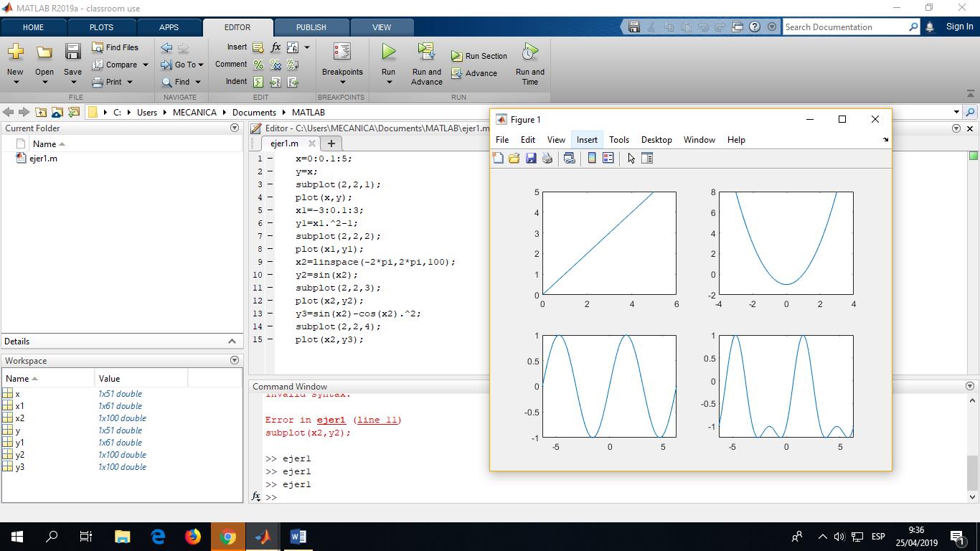This screenshot has height=551, width=980.
Task: Expand the Go To dropdown
Action: 200,65
